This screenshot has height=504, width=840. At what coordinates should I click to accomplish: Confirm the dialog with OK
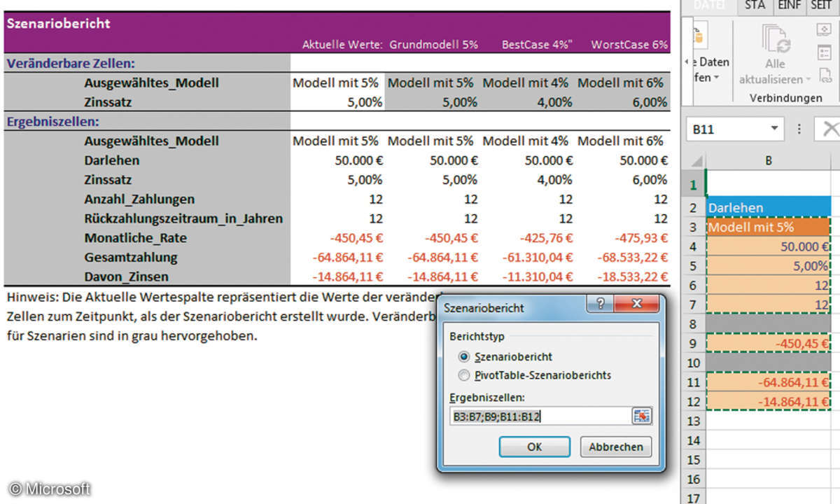click(534, 447)
